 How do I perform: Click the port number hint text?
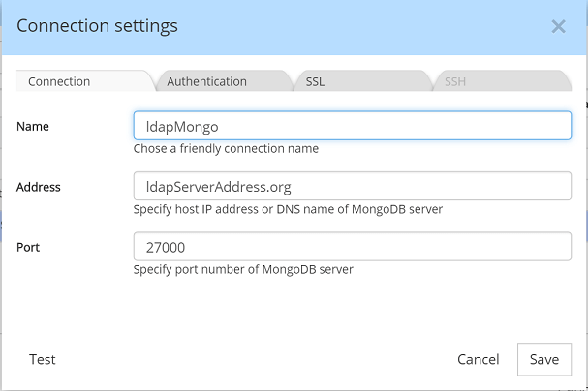click(243, 269)
